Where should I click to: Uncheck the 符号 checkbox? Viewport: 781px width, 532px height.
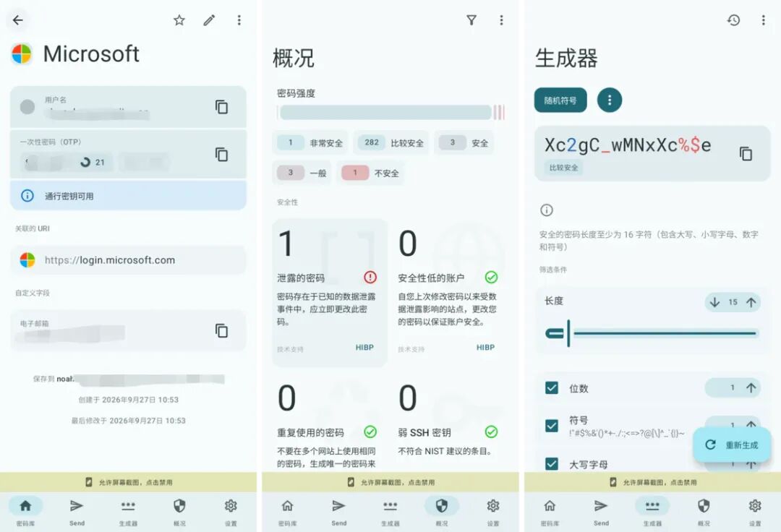pos(551,426)
